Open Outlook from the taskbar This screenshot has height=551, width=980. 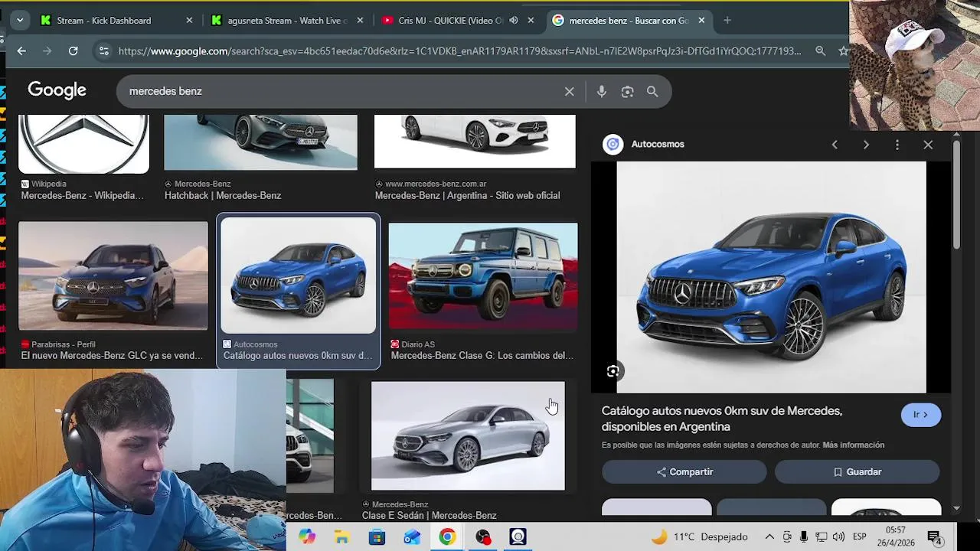click(412, 537)
